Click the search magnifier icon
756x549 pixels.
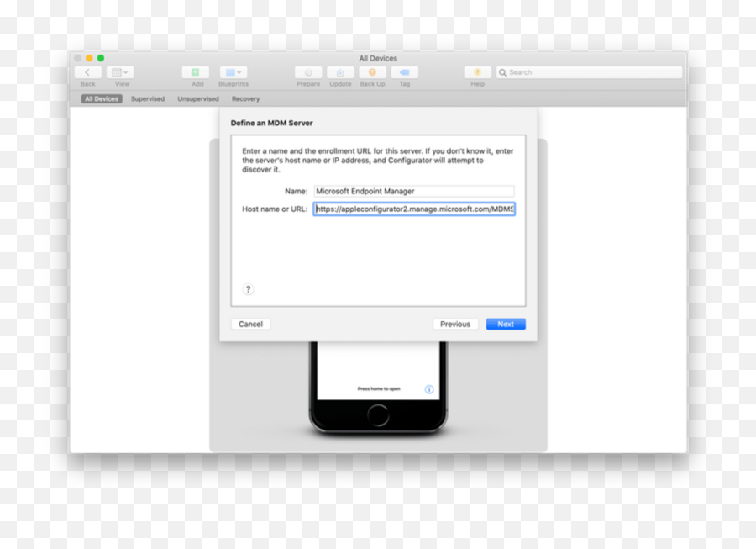[x=502, y=72]
